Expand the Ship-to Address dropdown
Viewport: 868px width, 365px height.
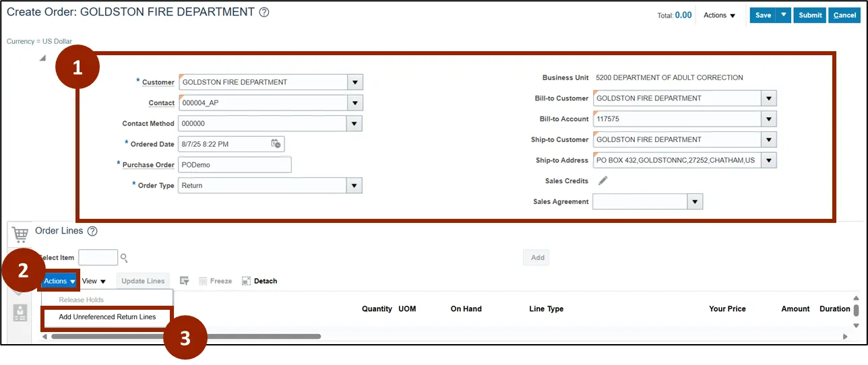[x=769, y=160]
